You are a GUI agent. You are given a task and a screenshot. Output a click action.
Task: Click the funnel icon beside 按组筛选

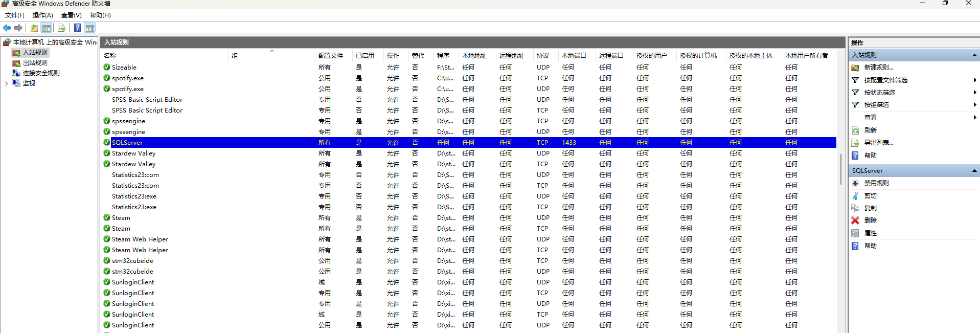pos(855,105)
